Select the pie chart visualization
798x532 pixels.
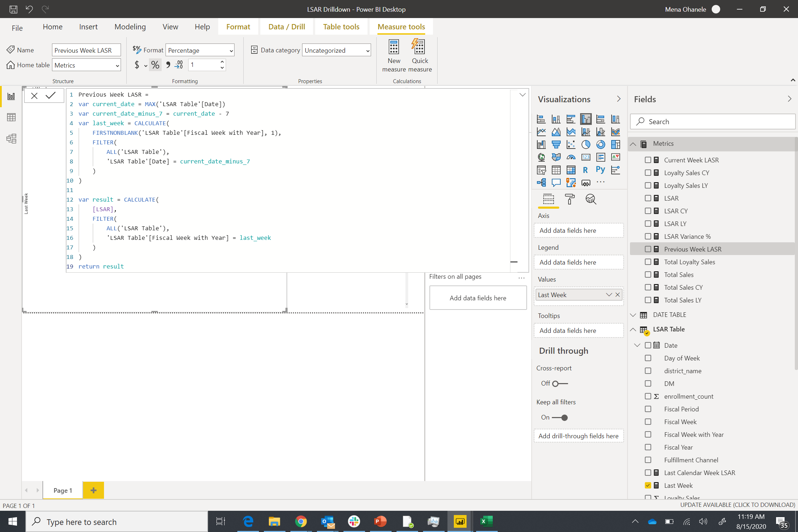pyautogui.click(x=586, y=144)
